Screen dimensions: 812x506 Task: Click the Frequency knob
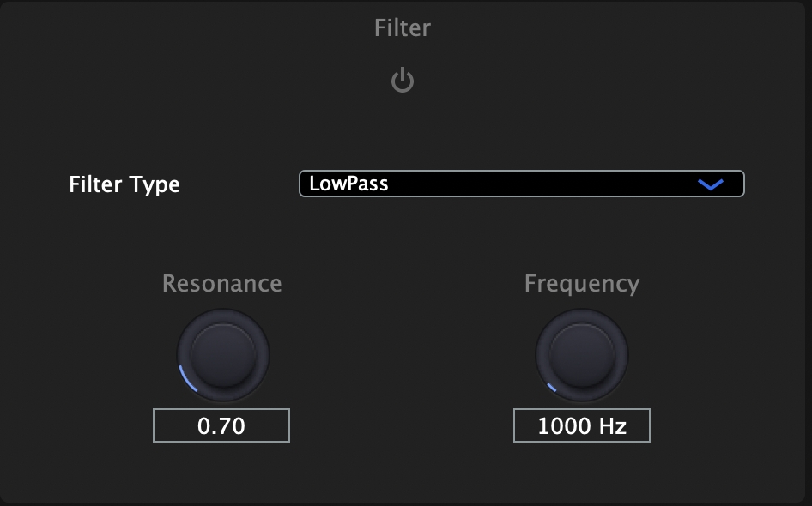click(x=582, y=354)
